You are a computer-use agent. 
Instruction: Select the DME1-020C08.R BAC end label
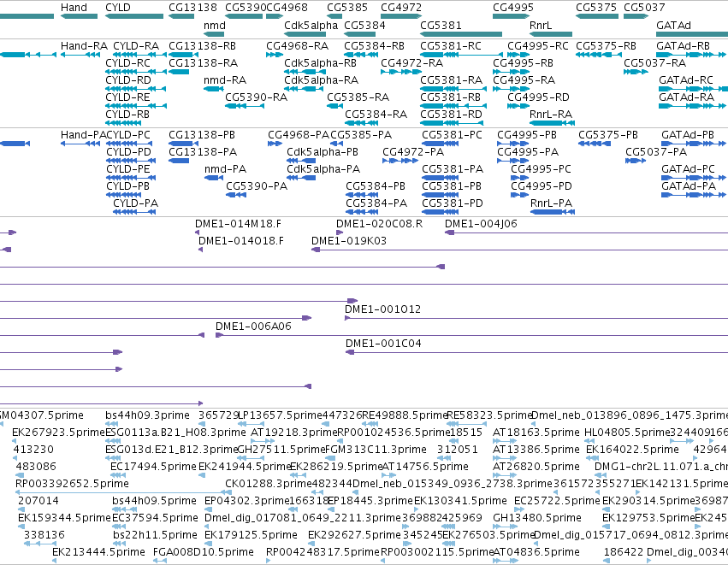379,224
